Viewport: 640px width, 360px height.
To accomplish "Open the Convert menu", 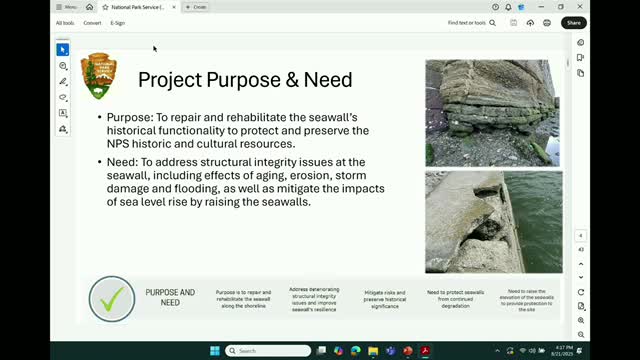I will (92, 23).
